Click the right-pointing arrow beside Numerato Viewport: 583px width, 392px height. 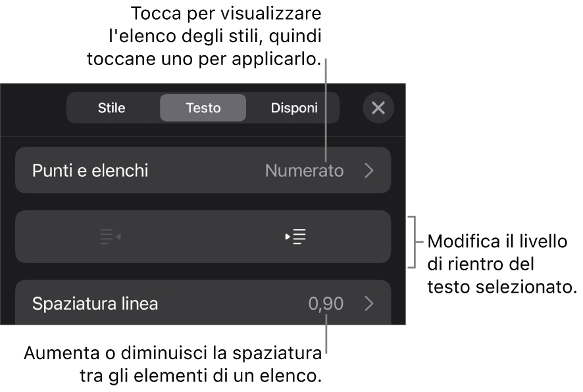click(x=369, y=171)
